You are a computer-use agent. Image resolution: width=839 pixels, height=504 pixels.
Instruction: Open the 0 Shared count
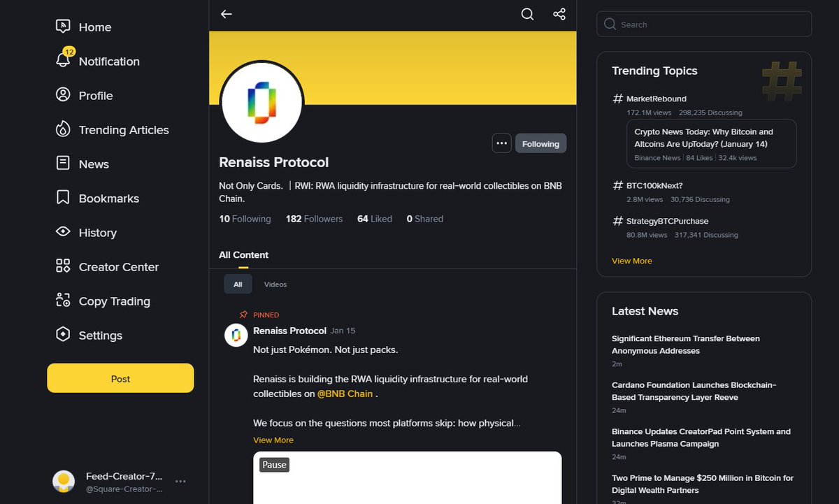[425, 219]
